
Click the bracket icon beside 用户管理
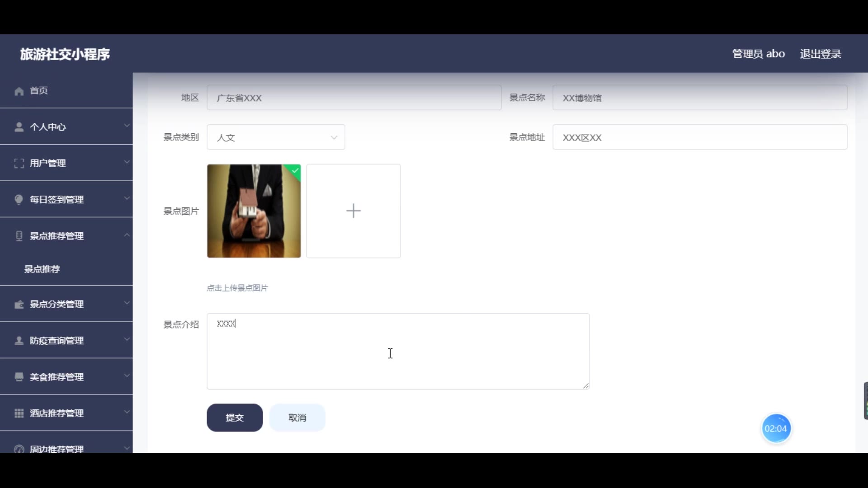coord(19,163)
